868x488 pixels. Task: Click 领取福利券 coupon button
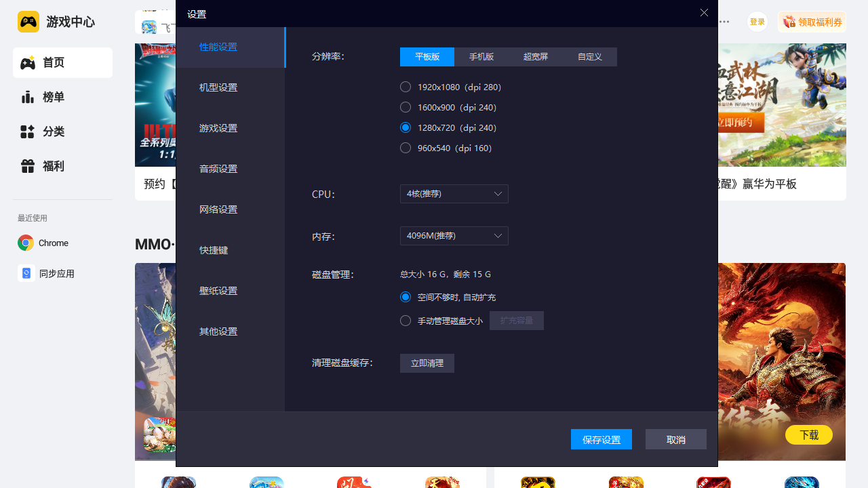[x=812, y=22]
